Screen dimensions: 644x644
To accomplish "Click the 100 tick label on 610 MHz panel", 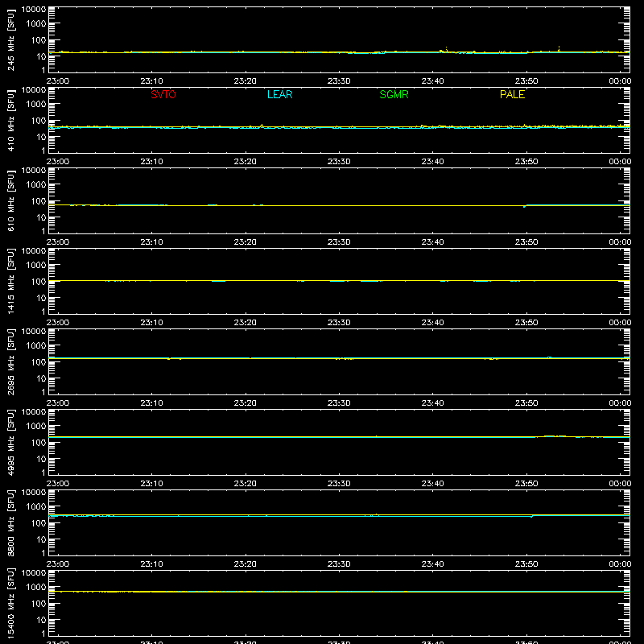I will [x=39, y=201].
